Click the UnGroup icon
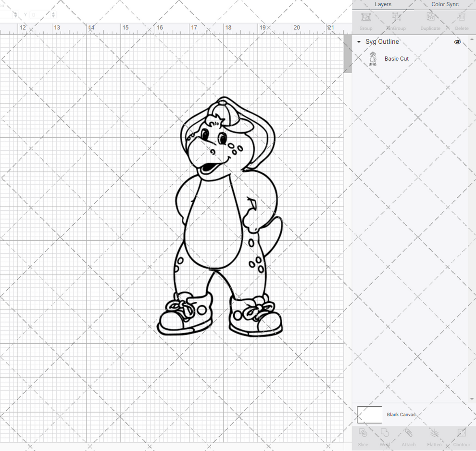This screenshot has height=451, width=476. (396, 20)
